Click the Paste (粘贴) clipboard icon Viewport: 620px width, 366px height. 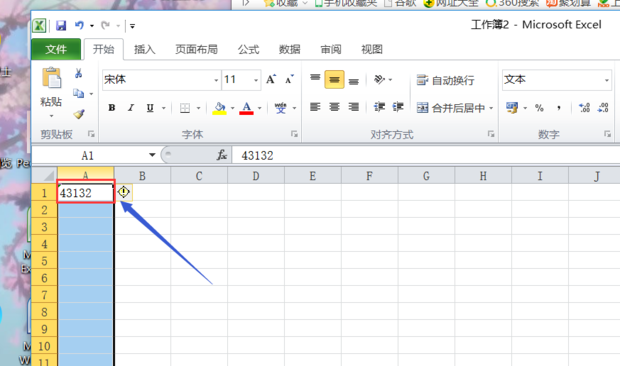tap(51, 78)
